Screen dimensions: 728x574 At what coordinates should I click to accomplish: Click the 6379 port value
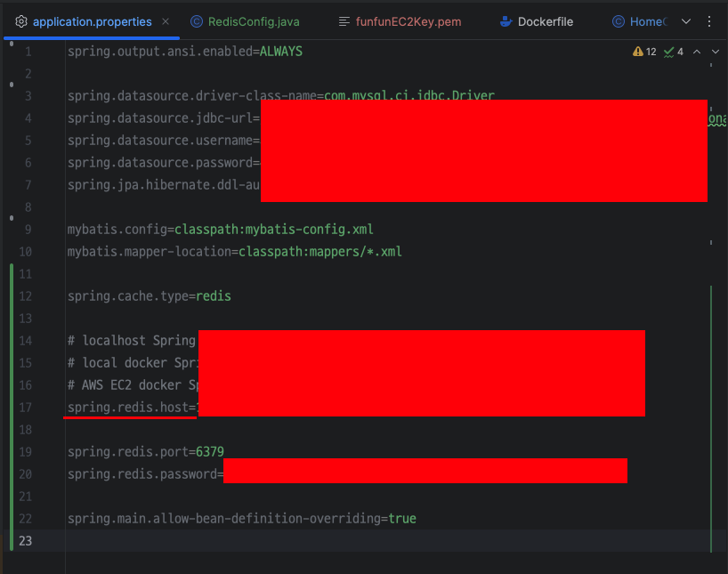pos(210,452)
